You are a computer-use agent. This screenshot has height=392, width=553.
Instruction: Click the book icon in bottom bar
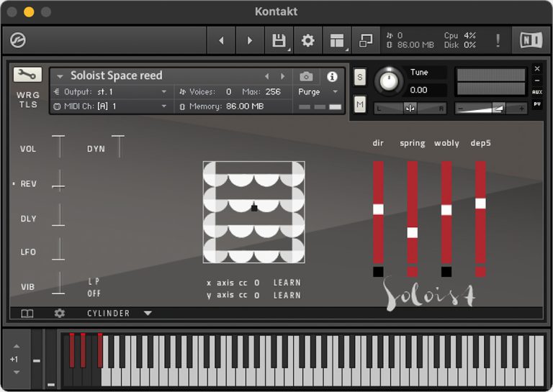pyautogui.click(x=27, y=314)
